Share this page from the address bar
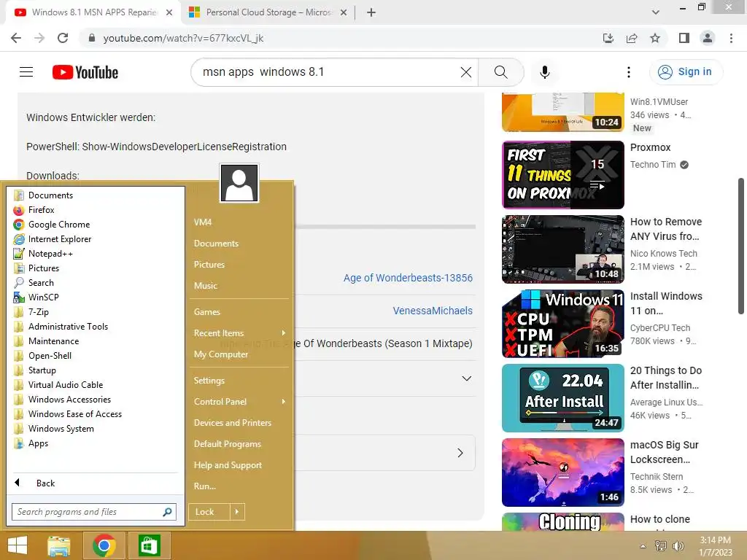 [x=632, y=38]
